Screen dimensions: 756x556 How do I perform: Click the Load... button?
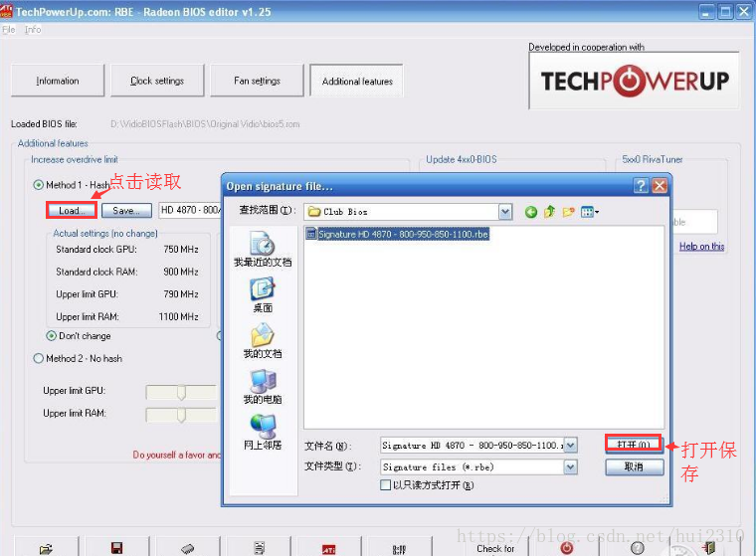click(x=72, y=210)
